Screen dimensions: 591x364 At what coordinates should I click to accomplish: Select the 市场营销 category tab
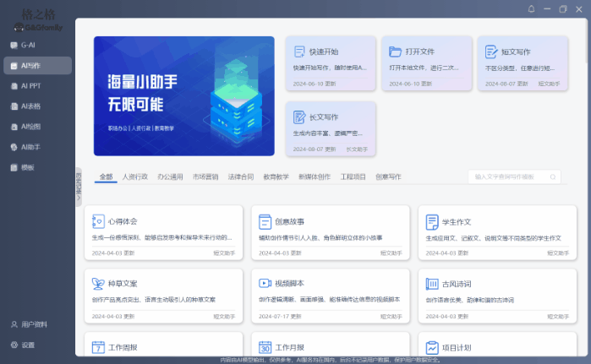click(205, 177)
